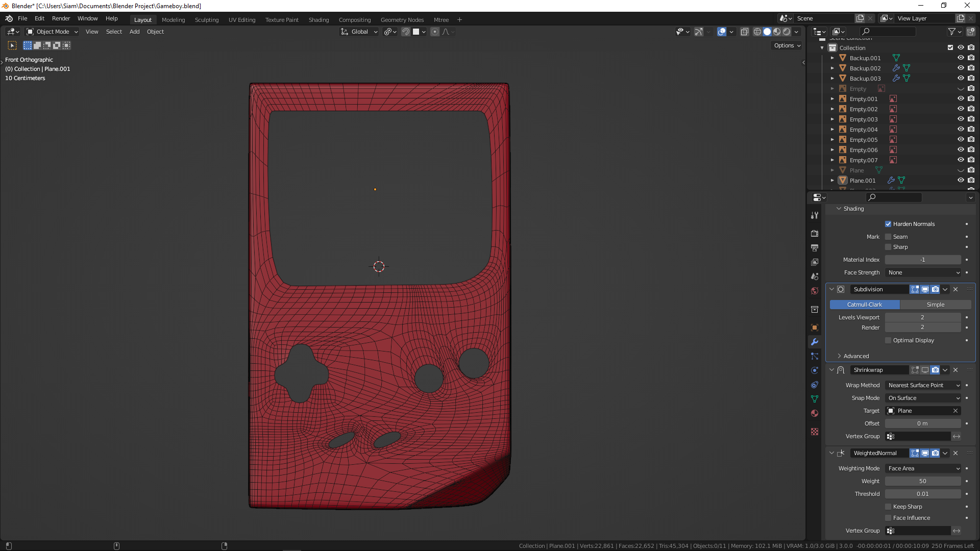The width and height of the screenshot is (980, 551).
Task: Toggle proportional editing in header
Action: pos(435,32)
